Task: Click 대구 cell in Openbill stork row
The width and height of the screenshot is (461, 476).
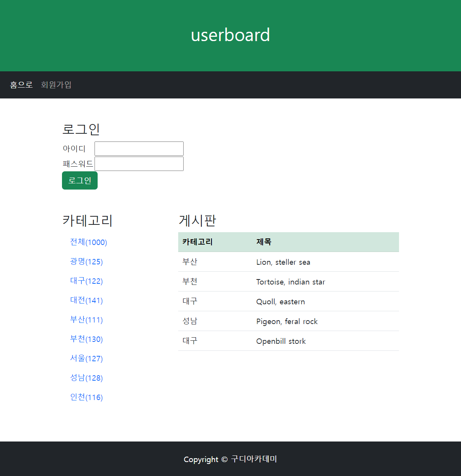Action: pyautogui.click(x=190, y=341)
